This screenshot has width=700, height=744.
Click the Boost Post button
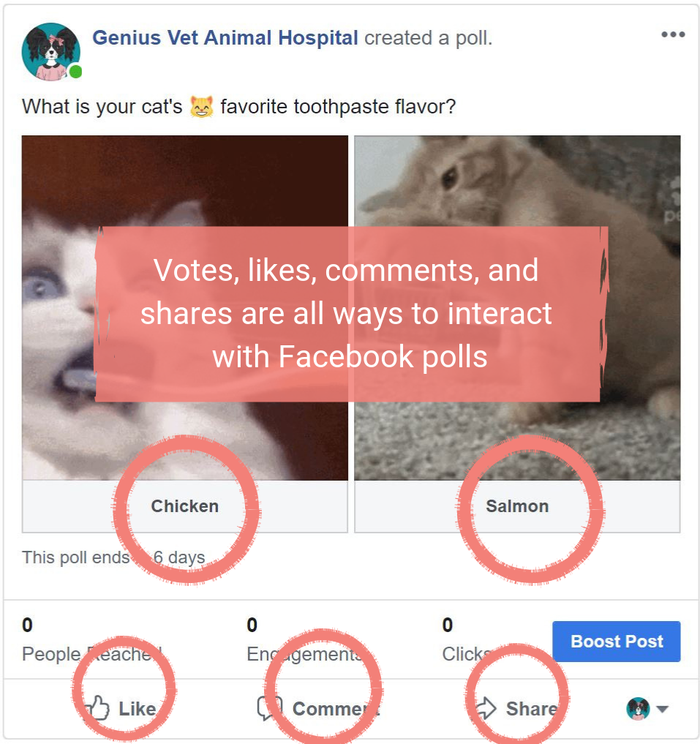click(616, 641)
